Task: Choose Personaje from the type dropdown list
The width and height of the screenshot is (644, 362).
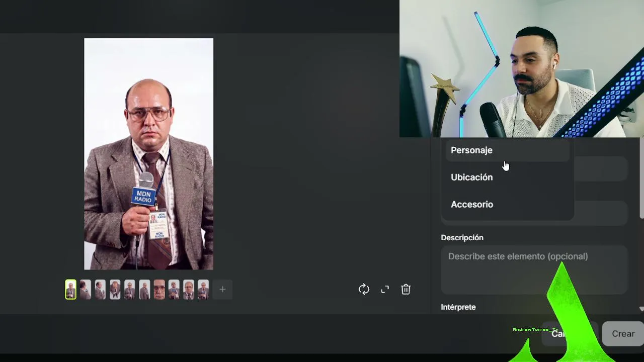Action: [507, 150]
